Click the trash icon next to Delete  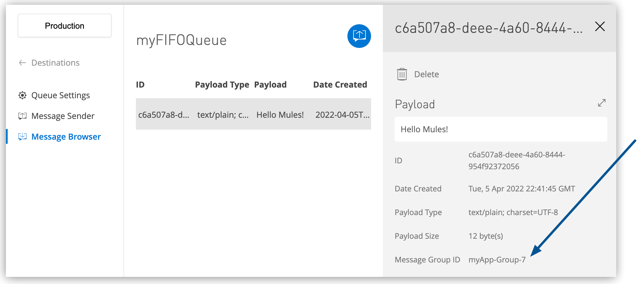point(401,74)
